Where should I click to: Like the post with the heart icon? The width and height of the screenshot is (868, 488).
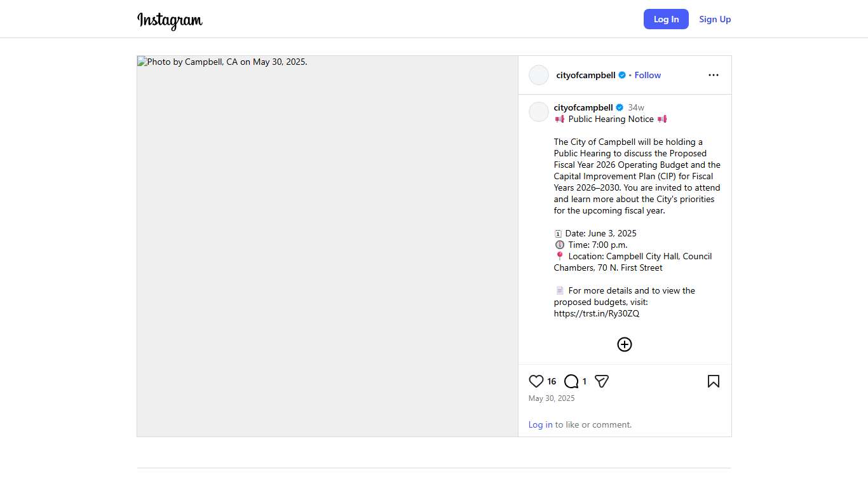tap(536, 381)
